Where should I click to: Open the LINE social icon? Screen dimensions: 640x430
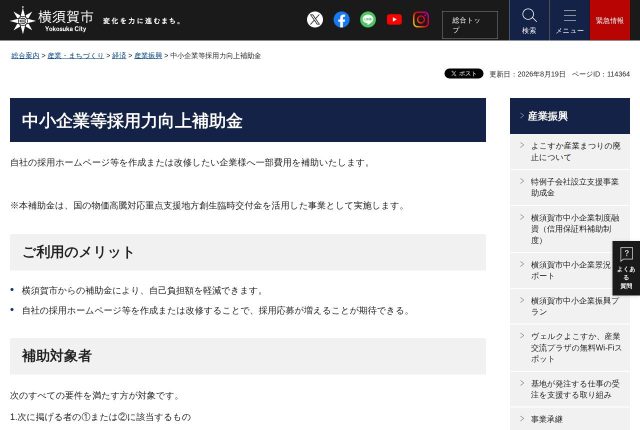(368, 20)
